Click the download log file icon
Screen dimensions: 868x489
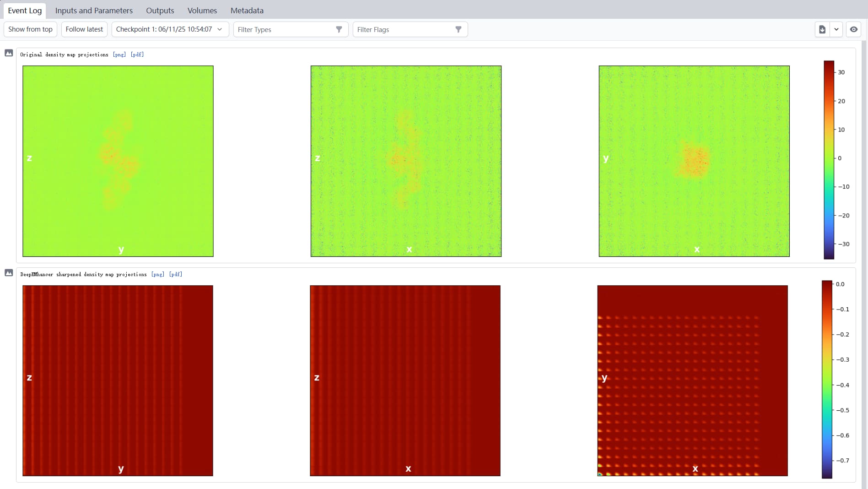(822, 29)
